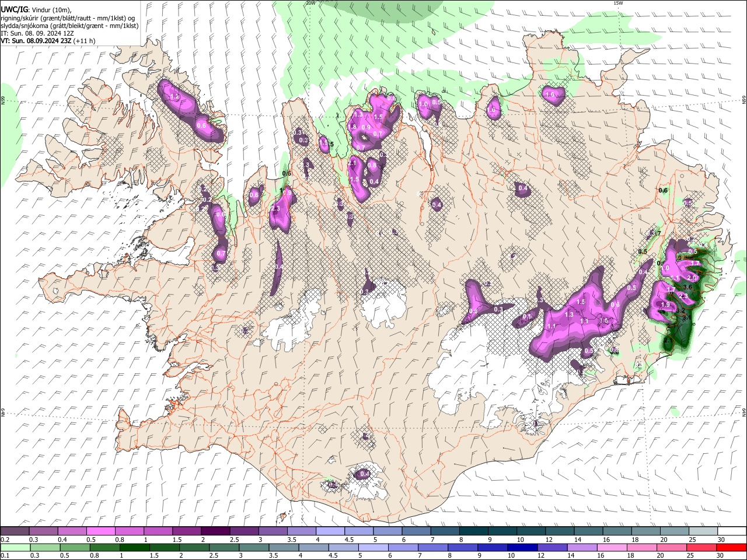Viewport: 747px width, 560px height.
Task: Click the deep blue rain swatch 10–12
Action: [522, 547]
